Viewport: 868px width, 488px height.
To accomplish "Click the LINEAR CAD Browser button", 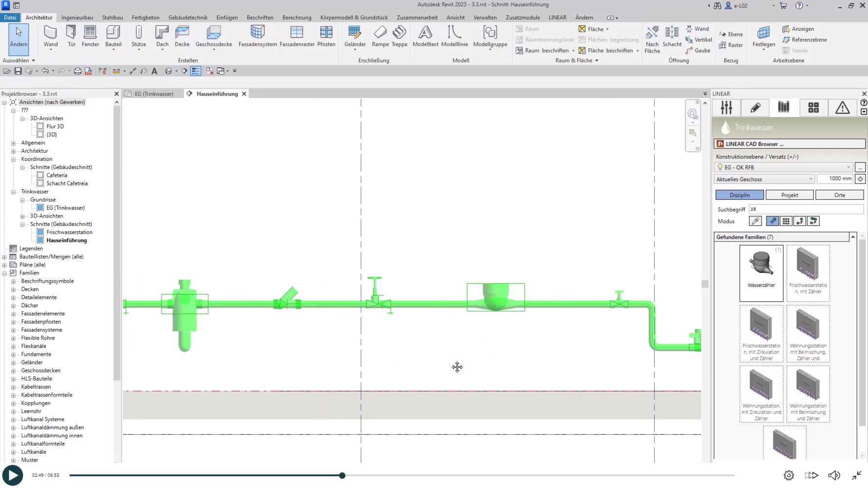I will [x=789, y=144].
